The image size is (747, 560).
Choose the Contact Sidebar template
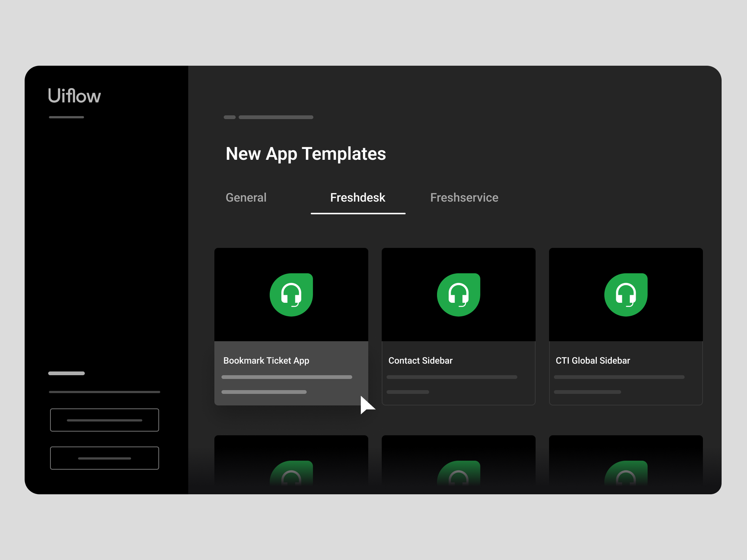pos(459,327)
